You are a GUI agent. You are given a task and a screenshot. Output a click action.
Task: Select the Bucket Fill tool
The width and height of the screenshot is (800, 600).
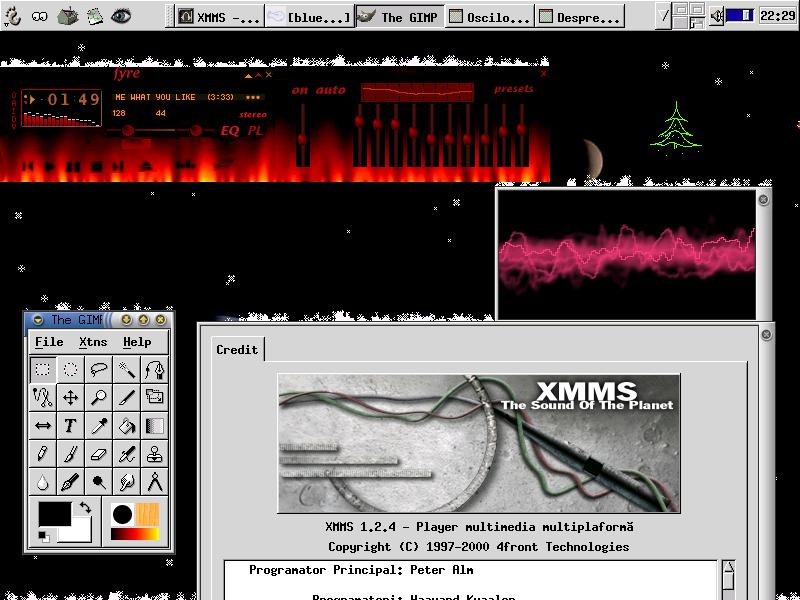click(127, 425)
